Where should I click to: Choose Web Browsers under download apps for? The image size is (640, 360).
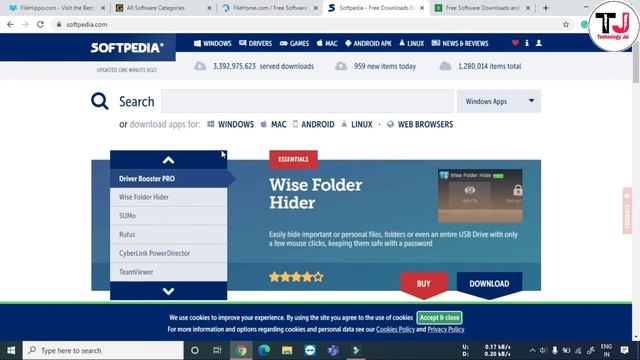420,124
